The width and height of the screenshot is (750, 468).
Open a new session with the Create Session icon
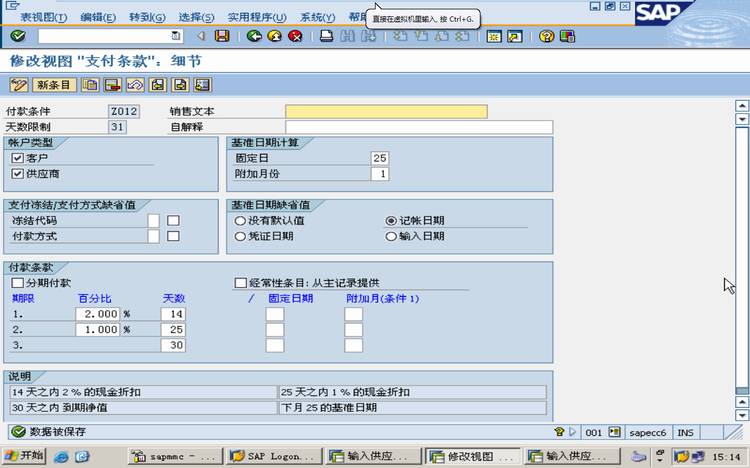click(494, 36)
